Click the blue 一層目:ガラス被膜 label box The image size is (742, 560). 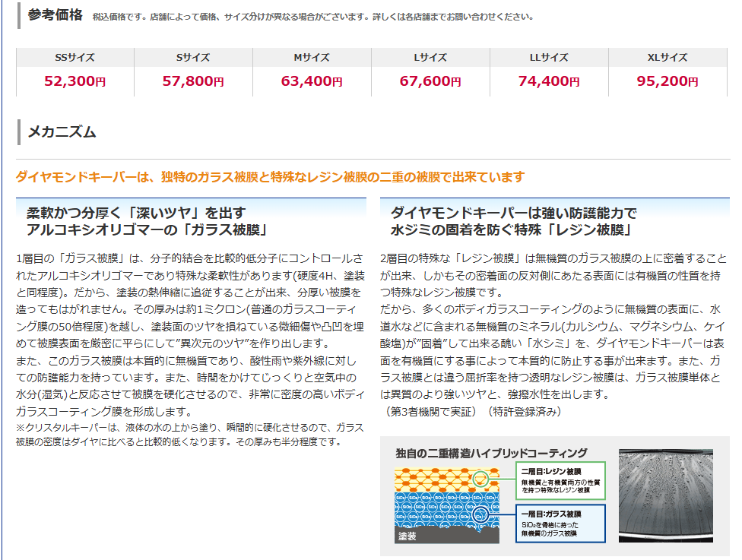coord(560,524)
